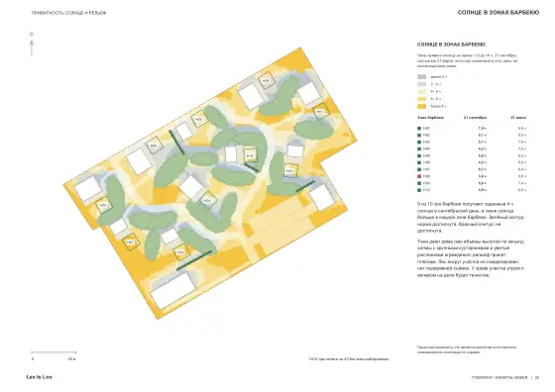
Task: Click the red marker beside H08
Action: click(x=419, y=176)
